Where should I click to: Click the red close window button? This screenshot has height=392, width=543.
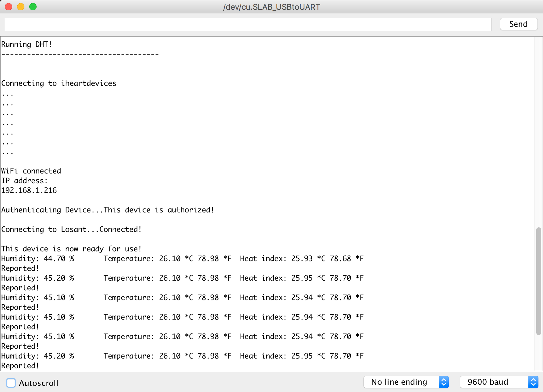9,7
